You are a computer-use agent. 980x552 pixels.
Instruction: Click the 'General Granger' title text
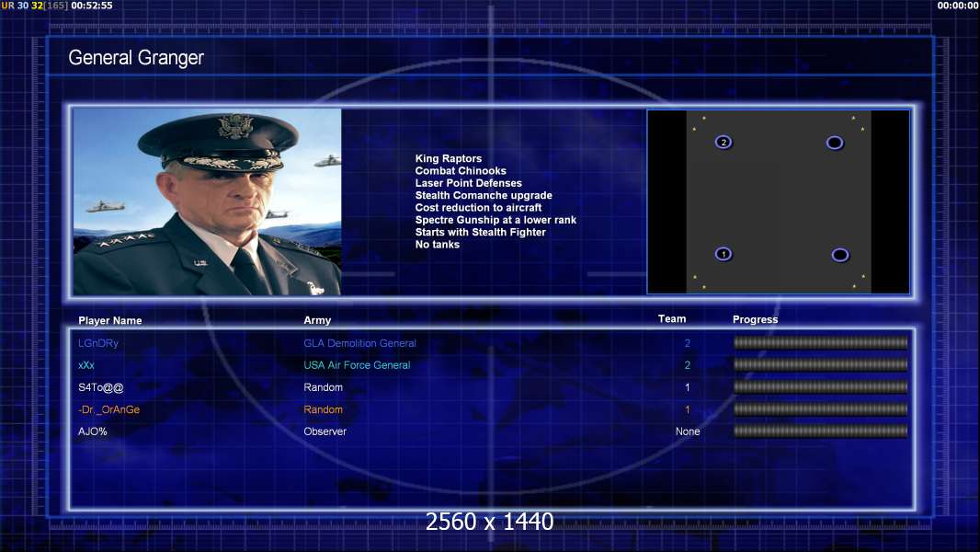pos(136,58)
